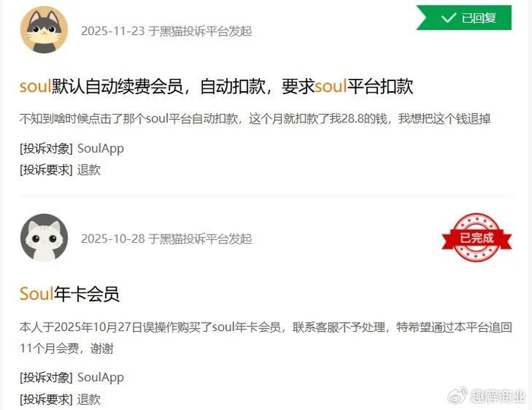Image resolution: width=532 pixels, height=410 pixels.
Task: Click the divider between the two complaints
Action: [x=266, y=196]
